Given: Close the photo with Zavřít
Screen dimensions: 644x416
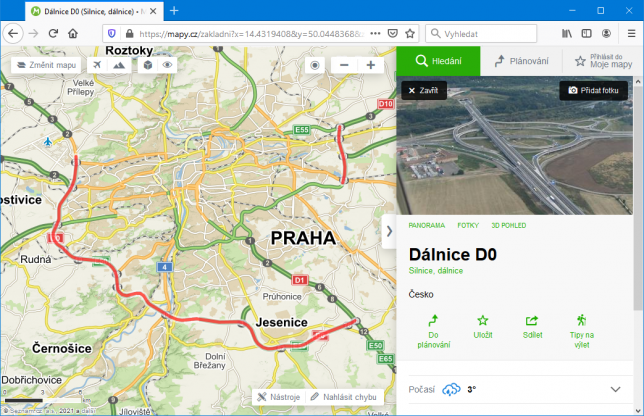Looking at the screenshot, I should tap(424, 90).
